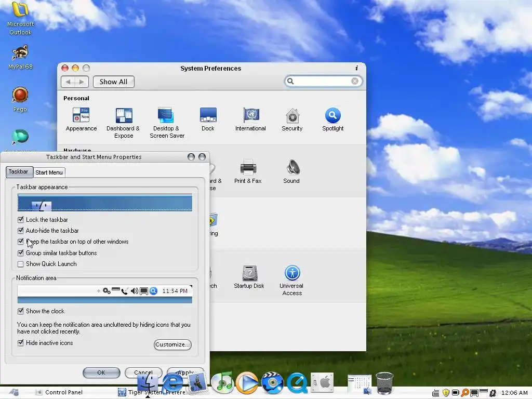Open the QuickTime Player dock icon
Image resolution: width=532 pixels, height=399 pixels.
[x=297, y=383]
